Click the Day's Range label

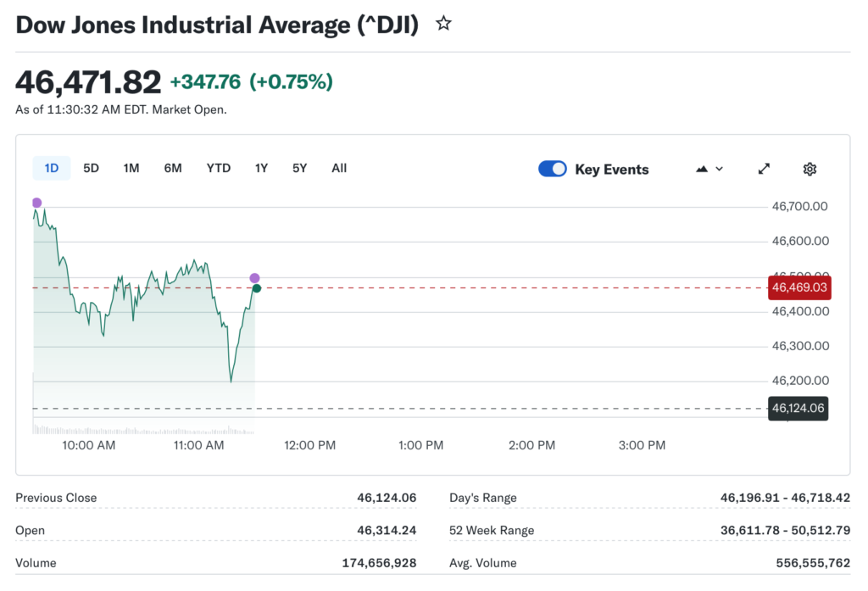tap(482, 498)
